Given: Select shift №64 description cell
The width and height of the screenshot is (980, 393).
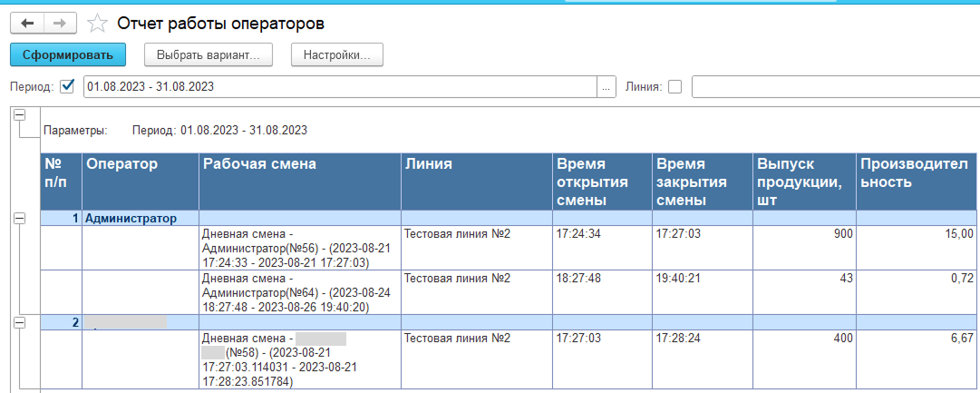Looking at the screenshot, I should 299,292.
